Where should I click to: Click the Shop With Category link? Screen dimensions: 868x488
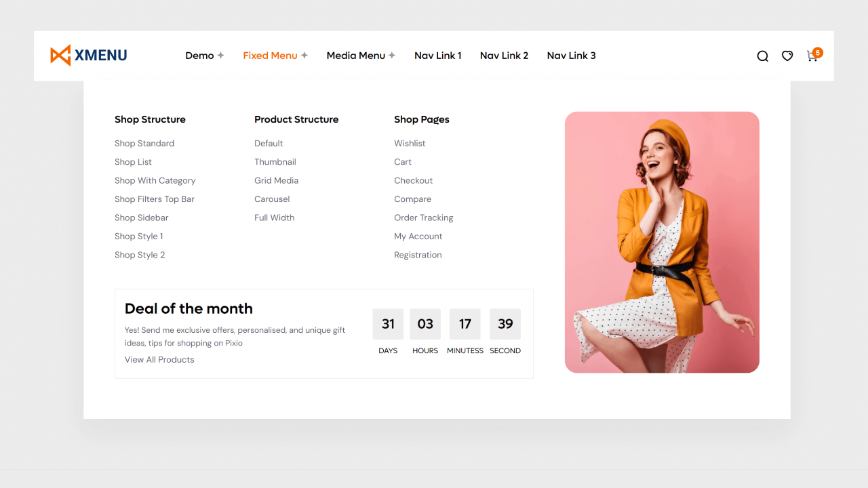point(155,180)
